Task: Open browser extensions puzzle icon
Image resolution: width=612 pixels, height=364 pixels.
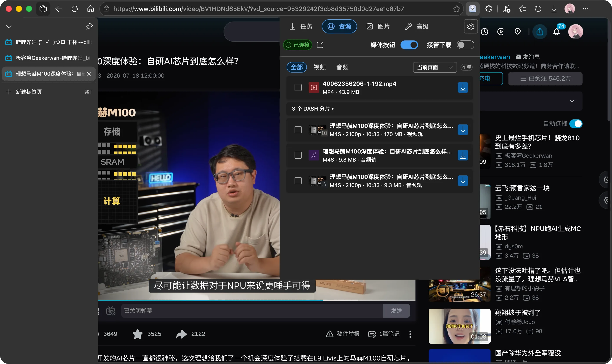Action: [x=489, y=9]
